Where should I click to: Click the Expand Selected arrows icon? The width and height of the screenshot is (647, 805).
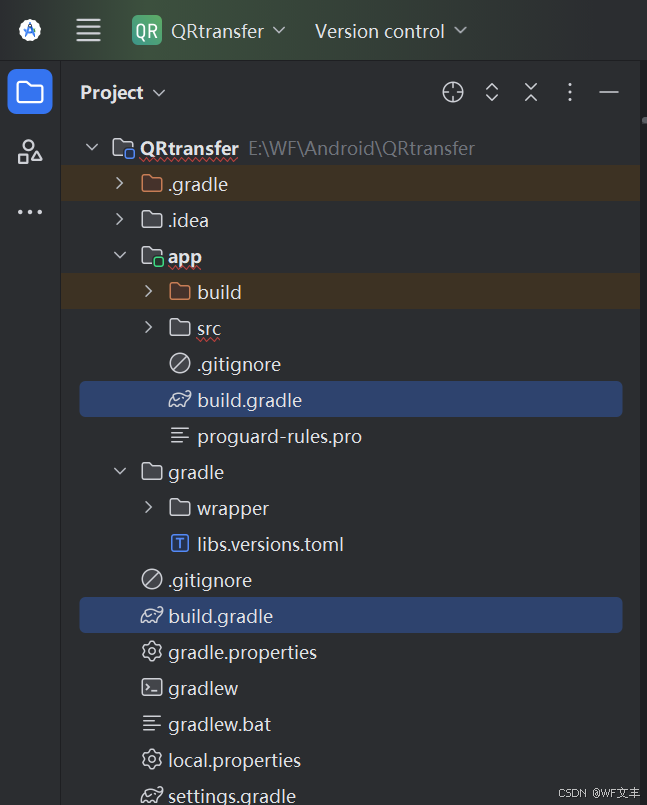(492, 93)
